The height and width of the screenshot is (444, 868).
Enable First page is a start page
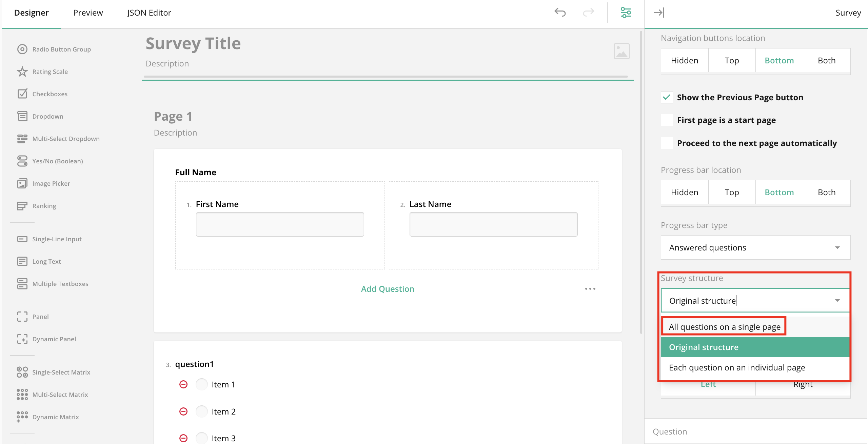tap(667, 120)
